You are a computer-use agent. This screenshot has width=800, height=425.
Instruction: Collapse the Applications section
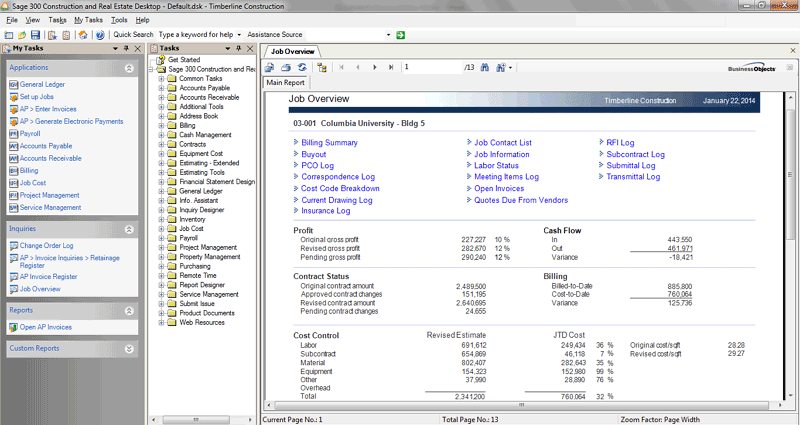click(129, 68)
